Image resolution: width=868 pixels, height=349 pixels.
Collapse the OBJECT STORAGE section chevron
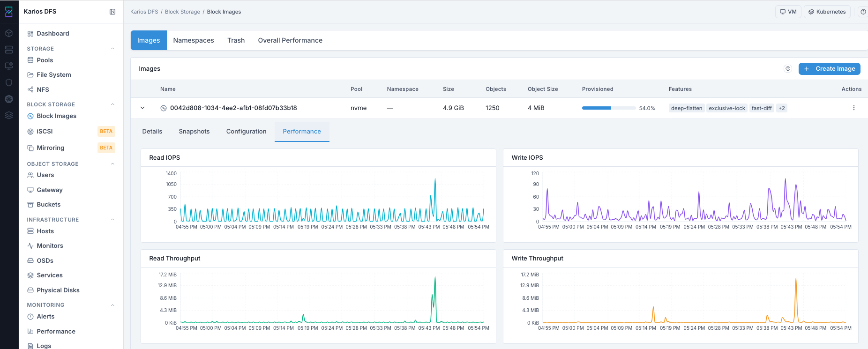[112, 164]
